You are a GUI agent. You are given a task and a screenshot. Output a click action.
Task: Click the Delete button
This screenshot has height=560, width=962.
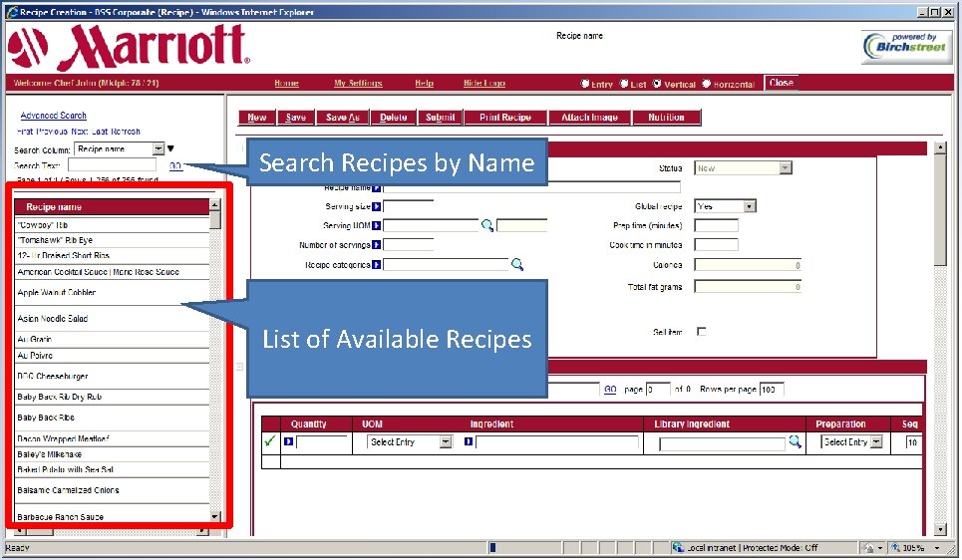tap(393, 118)
